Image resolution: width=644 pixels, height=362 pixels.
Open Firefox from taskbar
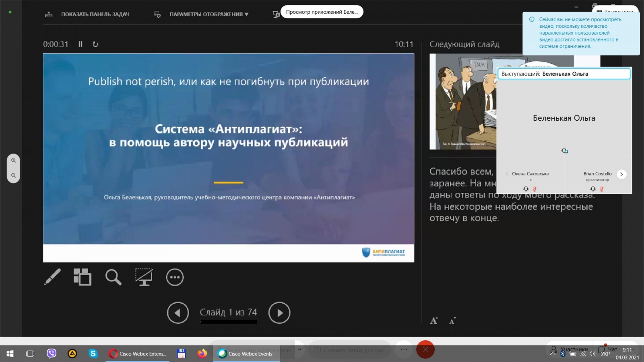(x=202, y=354)
